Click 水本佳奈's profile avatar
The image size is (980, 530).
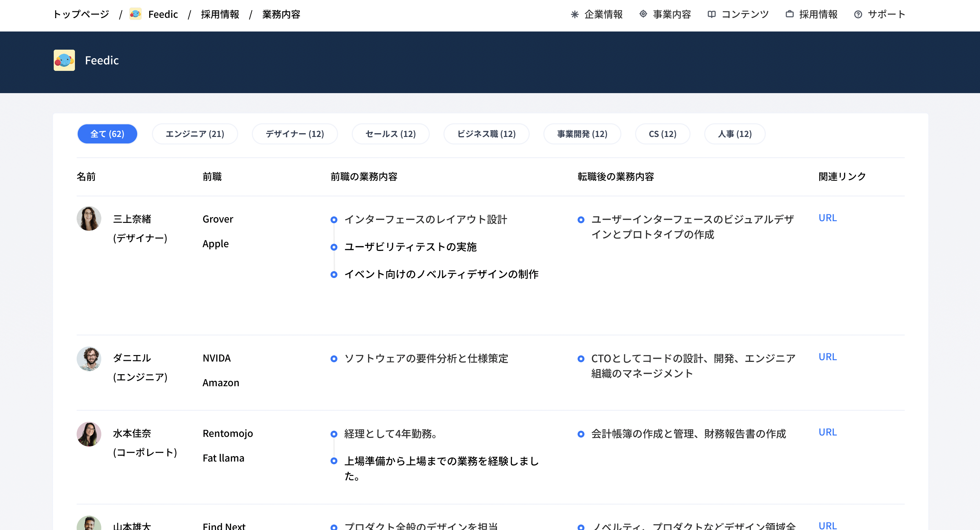[89, 434]
